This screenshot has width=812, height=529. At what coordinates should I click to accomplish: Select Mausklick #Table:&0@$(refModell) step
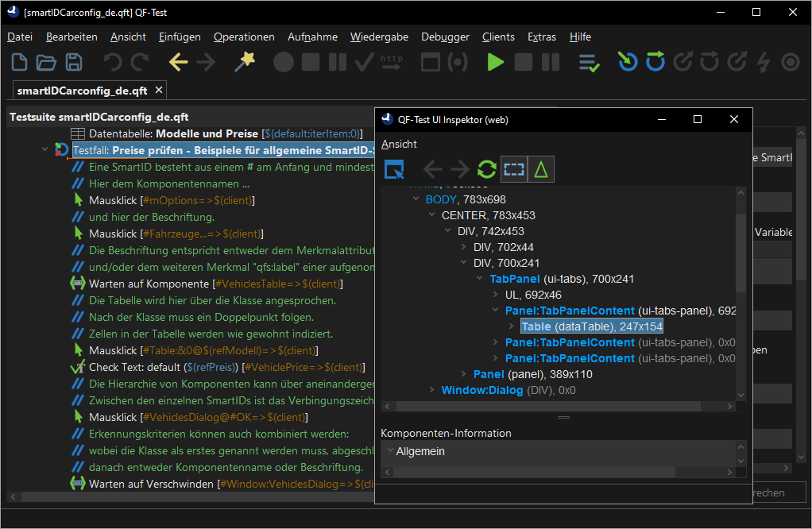point(195,350)
